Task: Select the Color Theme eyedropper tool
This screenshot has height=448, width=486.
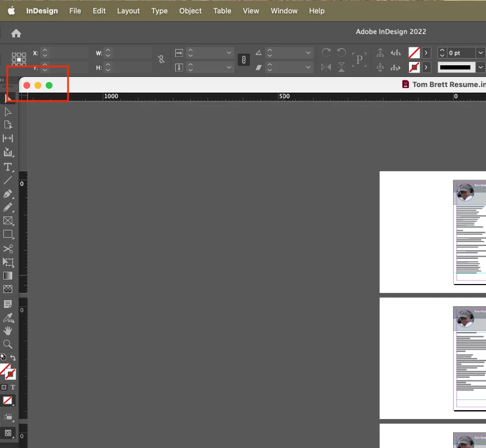Action: tap(8, 318)
